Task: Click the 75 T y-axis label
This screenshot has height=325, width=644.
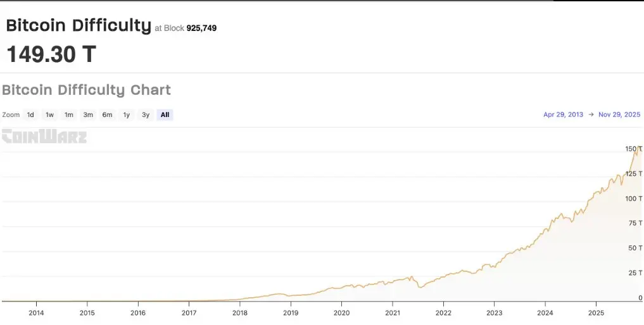Action: click(636, 223)
